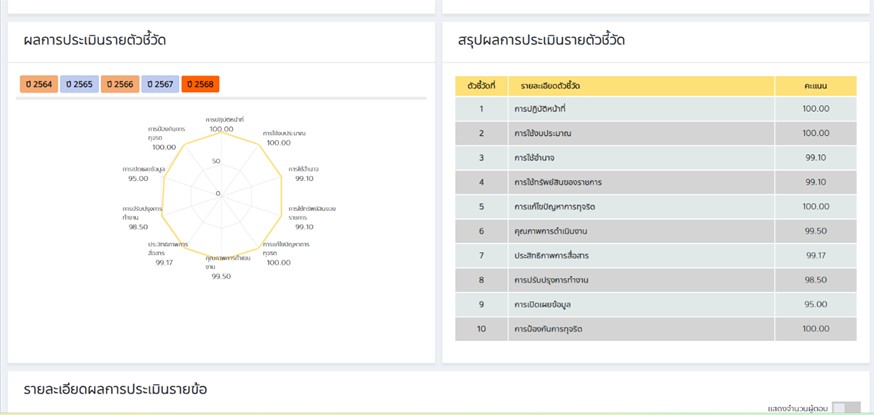This screenshot has width=874, height=415.
Task: Select the การป้องกันการทุจริต row
Action: click(x=656, y=329)
